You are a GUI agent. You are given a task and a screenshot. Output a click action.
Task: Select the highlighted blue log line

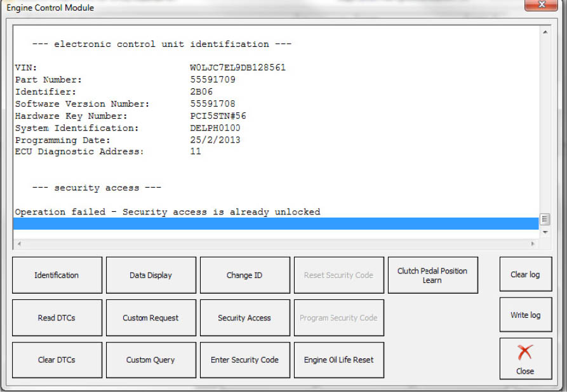(276, 223)
